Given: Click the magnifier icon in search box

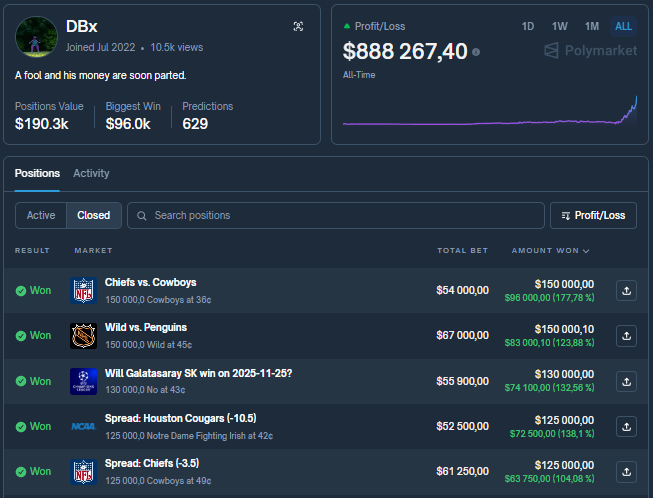Looking at the screenshot, I should click(142, 216).
